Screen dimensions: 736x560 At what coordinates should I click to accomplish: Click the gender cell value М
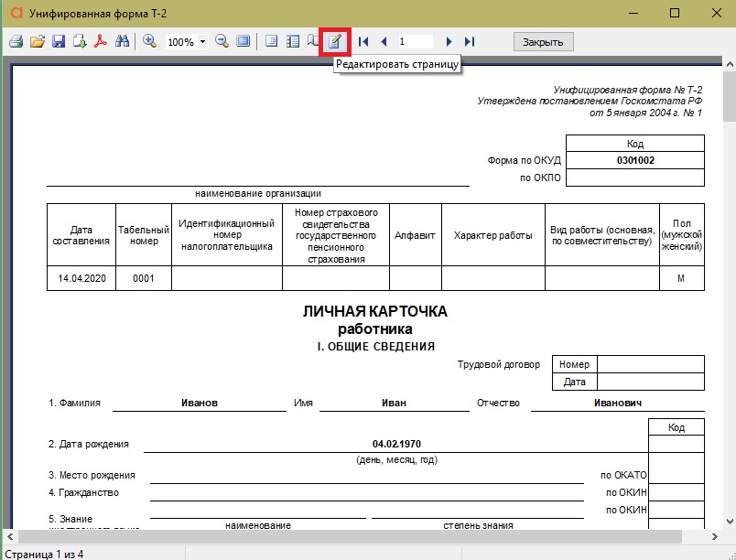681,278
